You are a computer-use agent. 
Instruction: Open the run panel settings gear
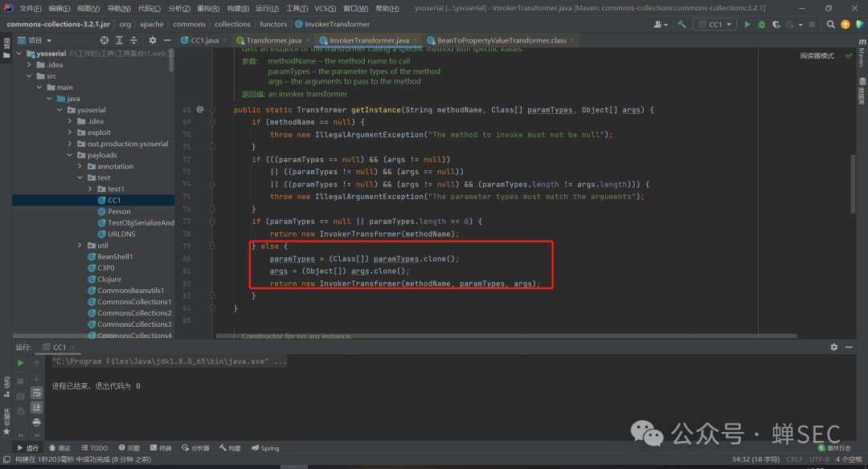pos(833,348)
